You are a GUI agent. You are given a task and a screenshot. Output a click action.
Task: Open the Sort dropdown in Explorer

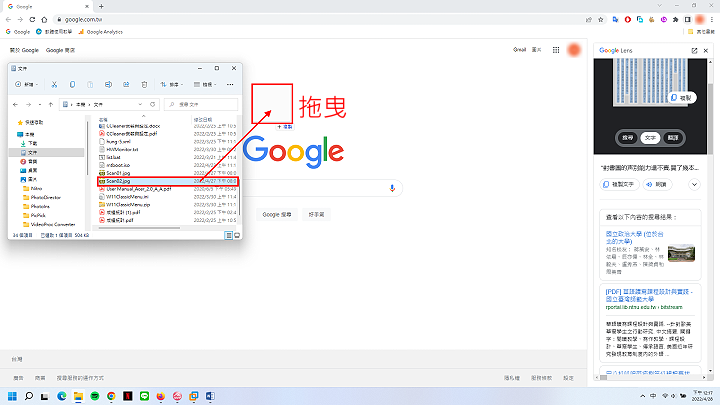tap(172, 84)
